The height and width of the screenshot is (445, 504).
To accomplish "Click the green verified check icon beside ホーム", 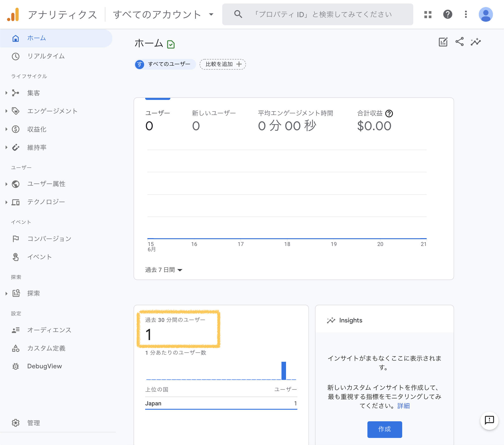I will tap(171, 44).
